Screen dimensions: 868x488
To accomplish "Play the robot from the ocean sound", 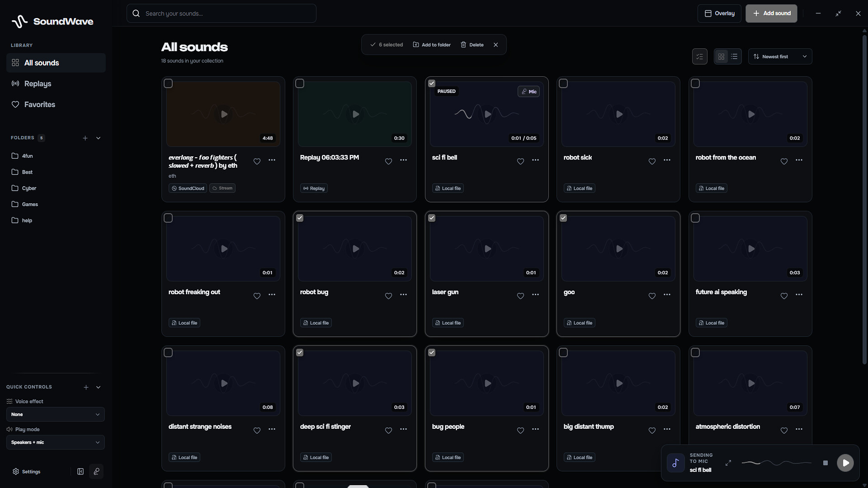I will pos(751,114).
